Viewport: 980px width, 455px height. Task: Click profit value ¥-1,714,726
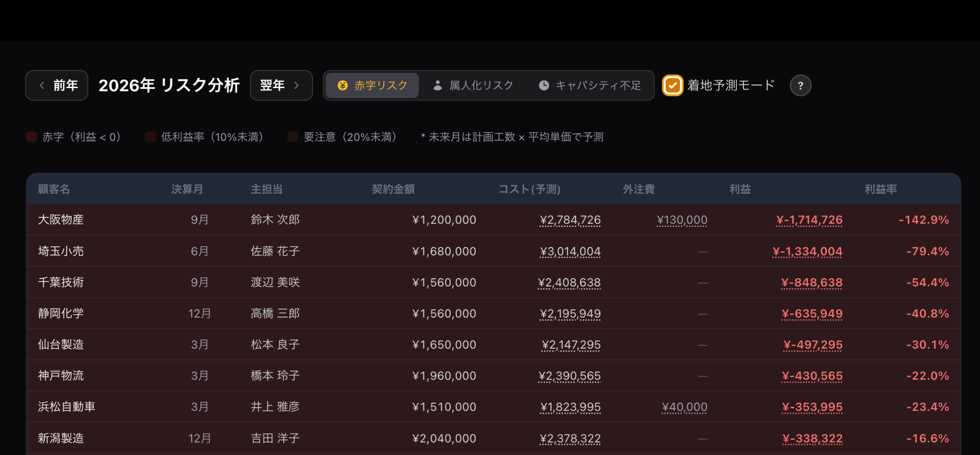pos(809,220)
